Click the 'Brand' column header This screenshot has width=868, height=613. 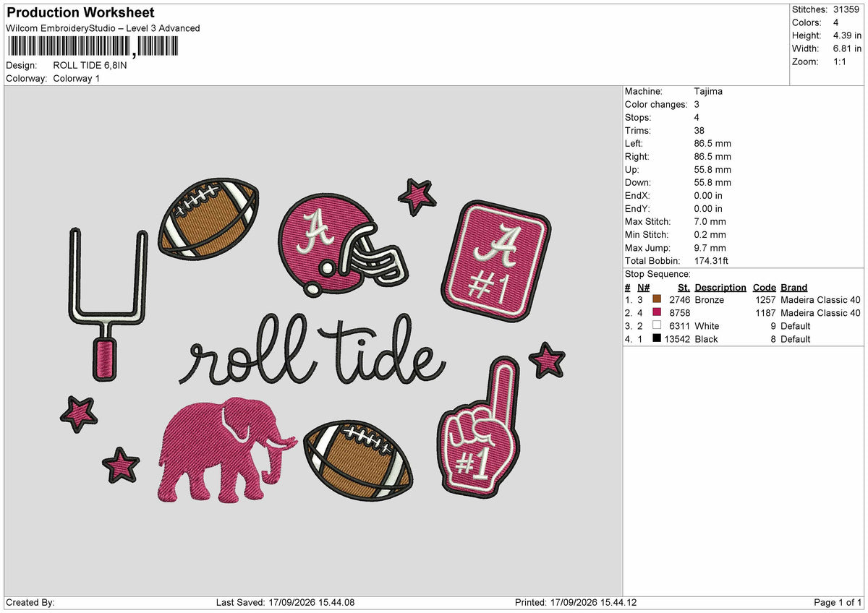click(794, 287)
